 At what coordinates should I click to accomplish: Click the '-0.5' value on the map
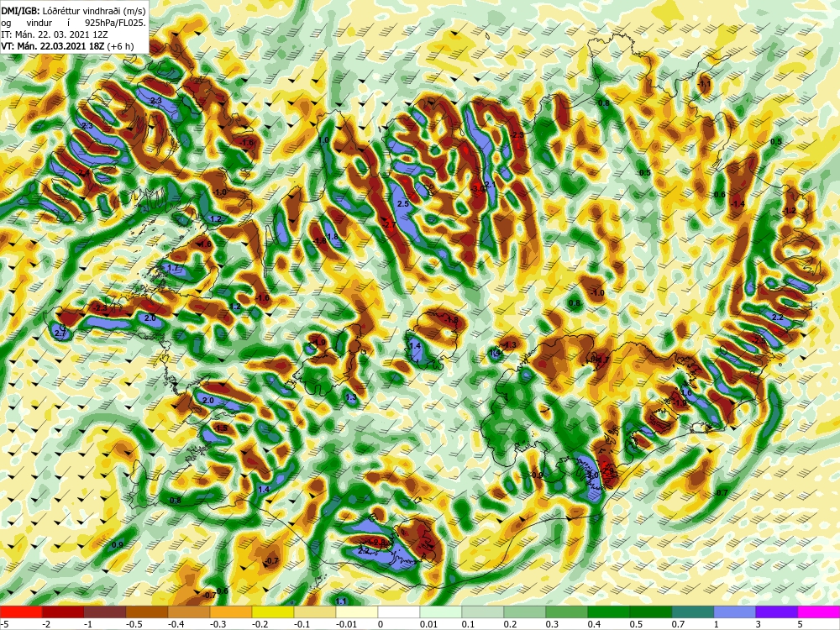point(644,172)
